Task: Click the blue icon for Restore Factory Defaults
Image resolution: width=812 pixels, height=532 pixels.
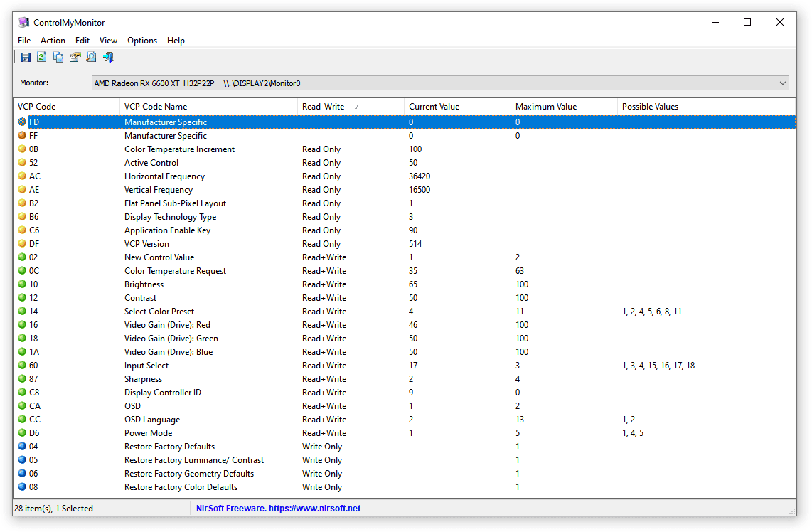Action: coord(22,447)
